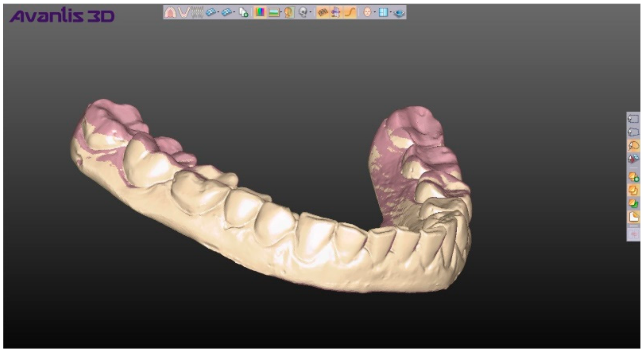Toggle the rainbow color map display
This screenshot has width=644, height=353.
click(260, 12)
